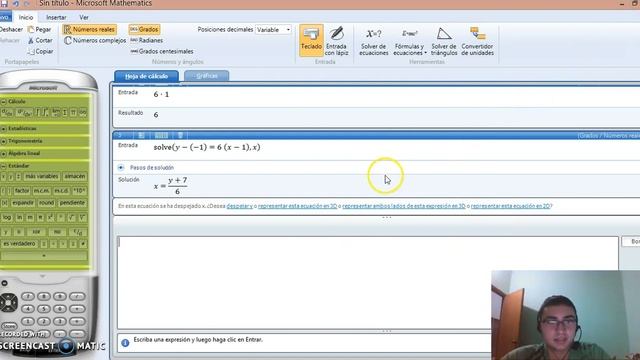Viewport: 640px width, 360px height.
Task: Collapse the Cálculo keypad group
Action: (4, 101)
